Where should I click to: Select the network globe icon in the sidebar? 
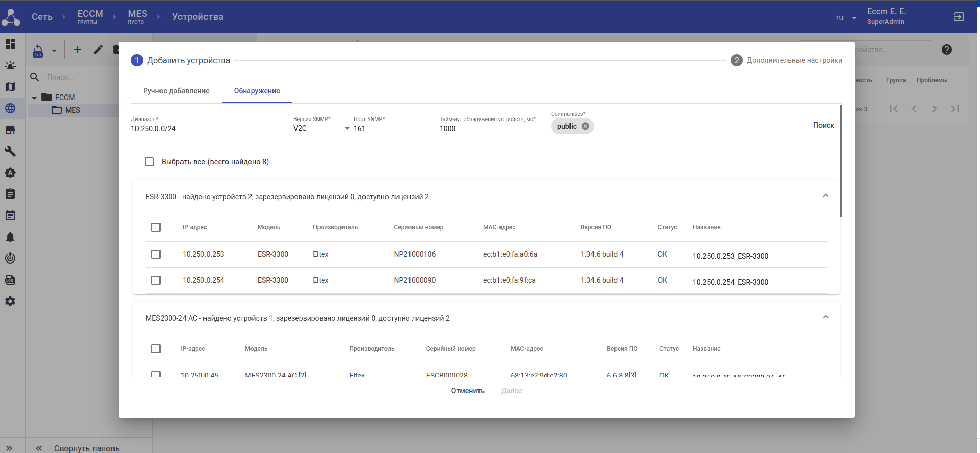(x=10, y=108)
